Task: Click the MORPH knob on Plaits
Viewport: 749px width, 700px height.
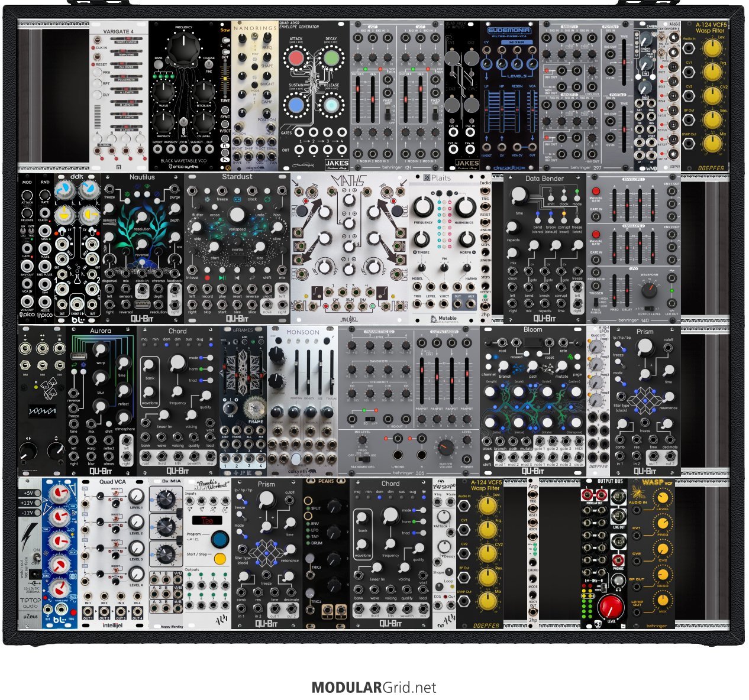Action: coord(466,239)
